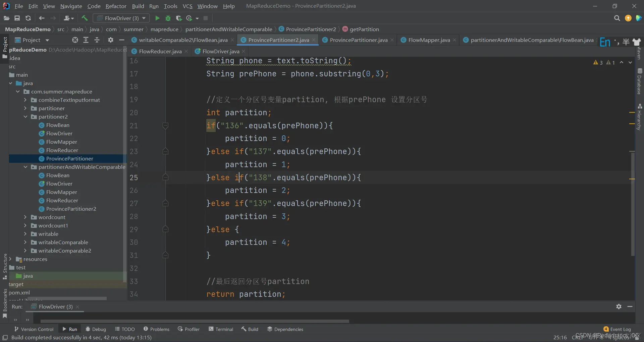Screen dimensions: 644x342
Task: Open Project panel settings gear
Action: [111, 40]
